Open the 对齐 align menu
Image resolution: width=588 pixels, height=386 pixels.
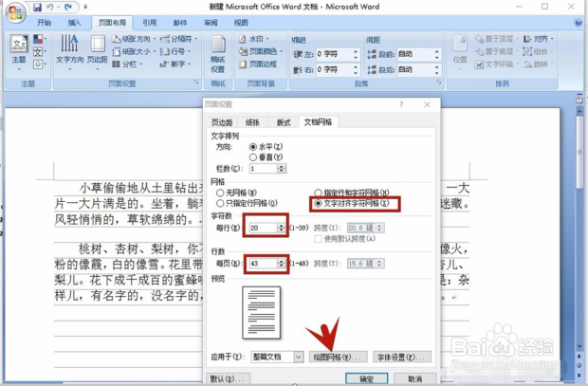pos(539,39)
